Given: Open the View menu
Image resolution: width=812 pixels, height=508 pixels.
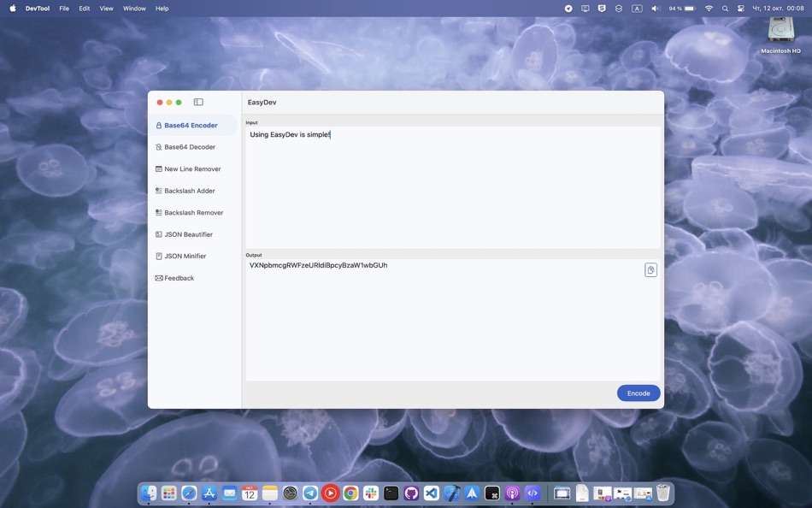Looking at the screenshot, I should (x=106, y=9).
